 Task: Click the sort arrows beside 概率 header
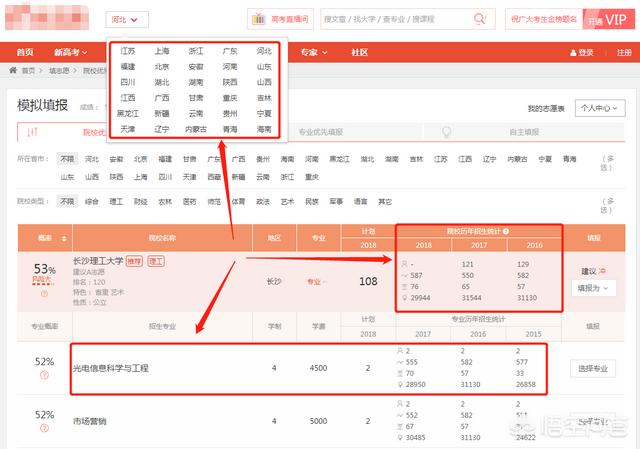(x=65, y=238)
